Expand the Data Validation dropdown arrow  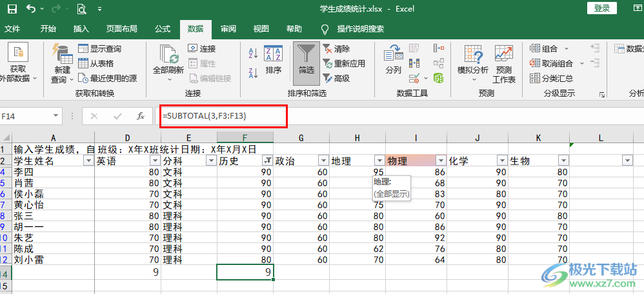tap(425, 77)
